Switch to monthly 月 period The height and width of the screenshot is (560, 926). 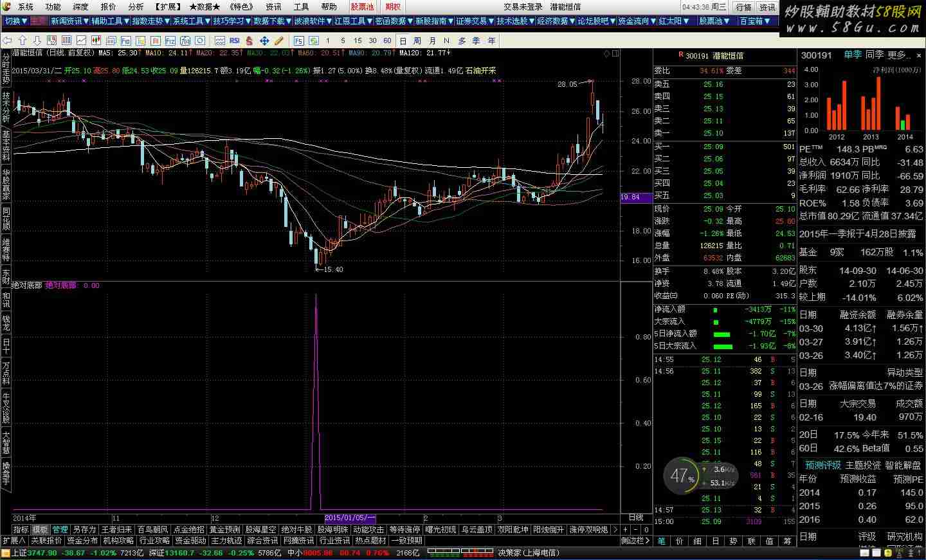[x=432, y=41]
